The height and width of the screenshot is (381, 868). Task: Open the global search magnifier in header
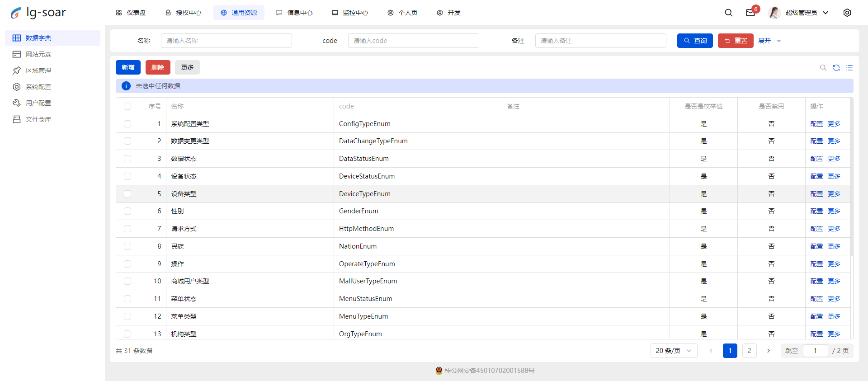point(728,13)
